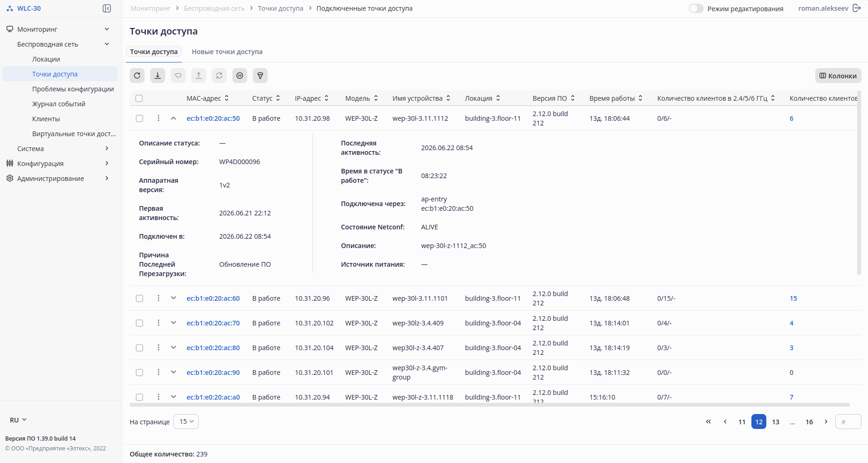
Task: Sort by MAC-адрес column sort icon
Action: tap(227, 98)
